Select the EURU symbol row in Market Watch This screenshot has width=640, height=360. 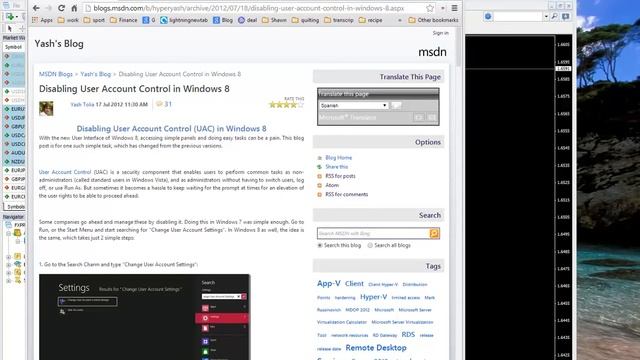(x=14, y=109)
